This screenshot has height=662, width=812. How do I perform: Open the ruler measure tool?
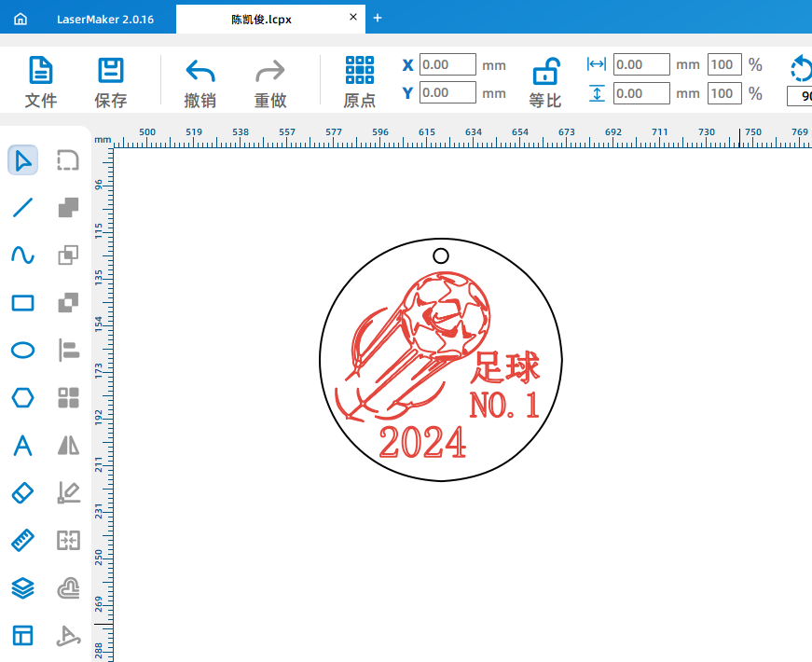tap(23, 540)
